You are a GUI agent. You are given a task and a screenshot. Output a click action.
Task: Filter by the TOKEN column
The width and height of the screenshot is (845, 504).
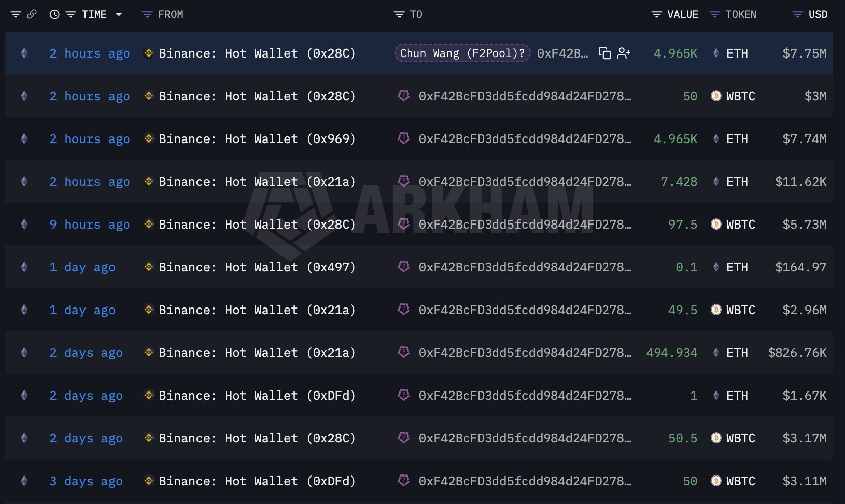(715, 15)
